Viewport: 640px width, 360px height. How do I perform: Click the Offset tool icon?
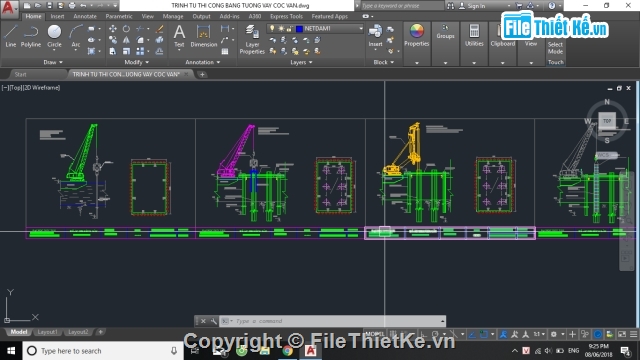(160, 51)
